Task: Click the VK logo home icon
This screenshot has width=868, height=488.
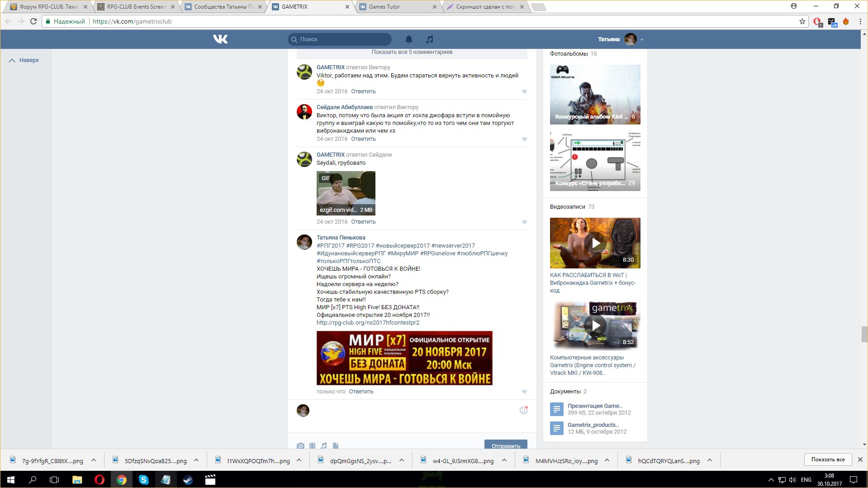Action: [x=220, y=39]
